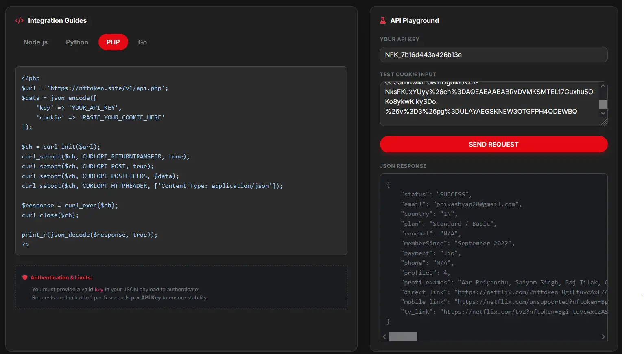Switch to the Node.js tab
The height and width of the screenshot is (354, 644).
click(35, 42)
